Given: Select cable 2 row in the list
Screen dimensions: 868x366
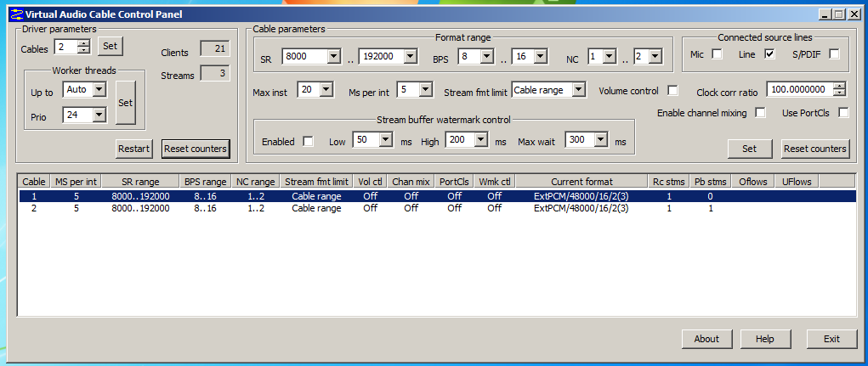Looking at the screenshot, I should pyautogui.click(x=437, y=208).
